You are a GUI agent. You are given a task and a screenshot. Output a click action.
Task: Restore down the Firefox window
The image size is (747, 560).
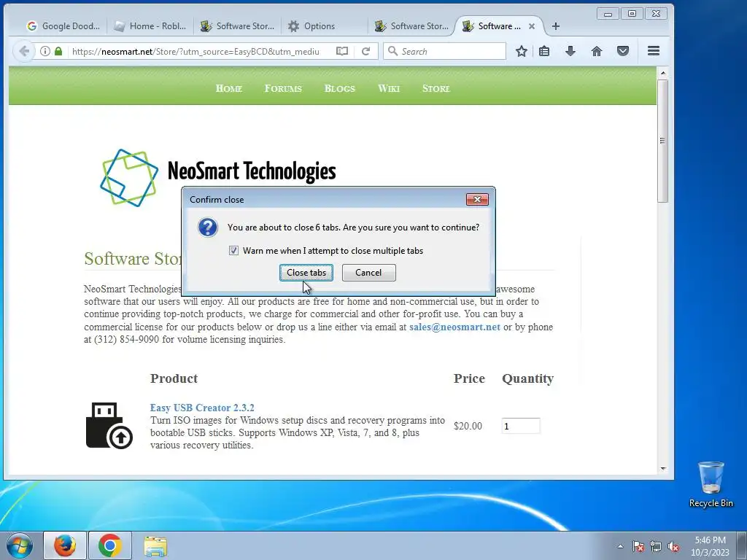[x=632, y=14]
